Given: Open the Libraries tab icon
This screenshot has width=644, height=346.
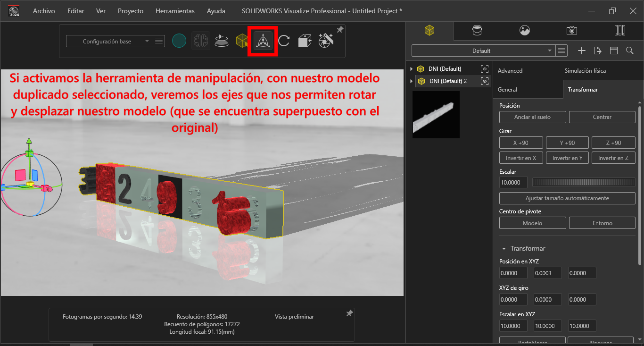Looking at the screenshot, I should [x=620, y=31].
